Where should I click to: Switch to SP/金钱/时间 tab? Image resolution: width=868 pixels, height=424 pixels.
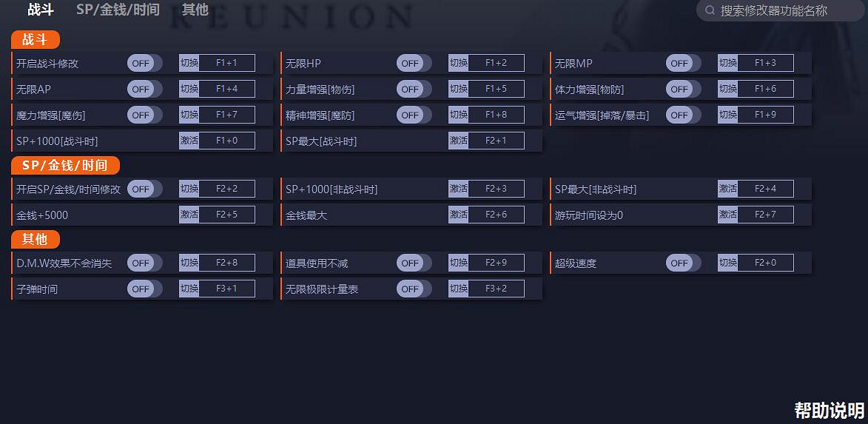click(x=118, y=10)
